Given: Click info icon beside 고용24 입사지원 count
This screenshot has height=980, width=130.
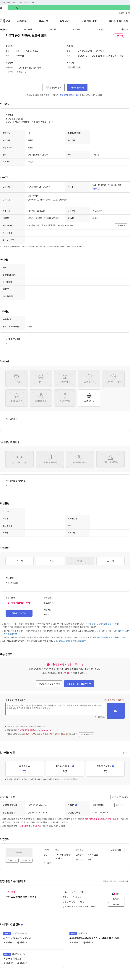Looking at the screenshot, I should pos(113,766).
